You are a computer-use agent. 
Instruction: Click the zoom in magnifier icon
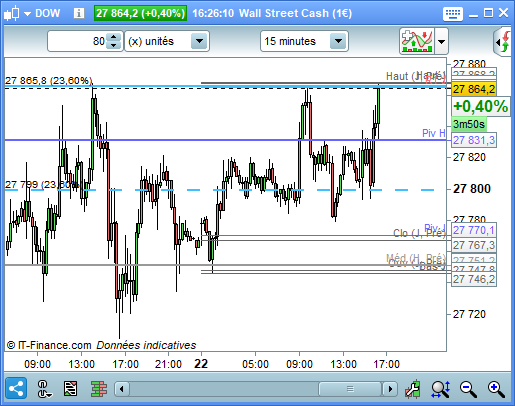point(496,389)
